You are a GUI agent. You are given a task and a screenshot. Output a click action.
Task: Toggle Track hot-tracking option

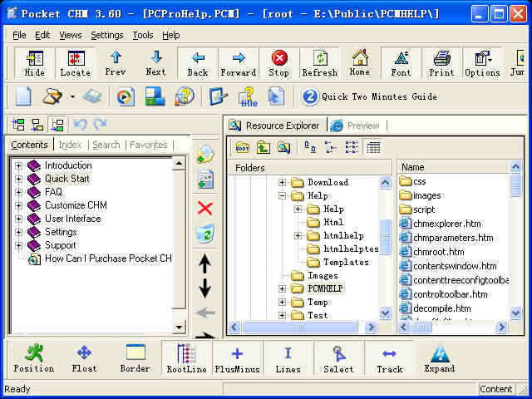(x=390, y=358)
